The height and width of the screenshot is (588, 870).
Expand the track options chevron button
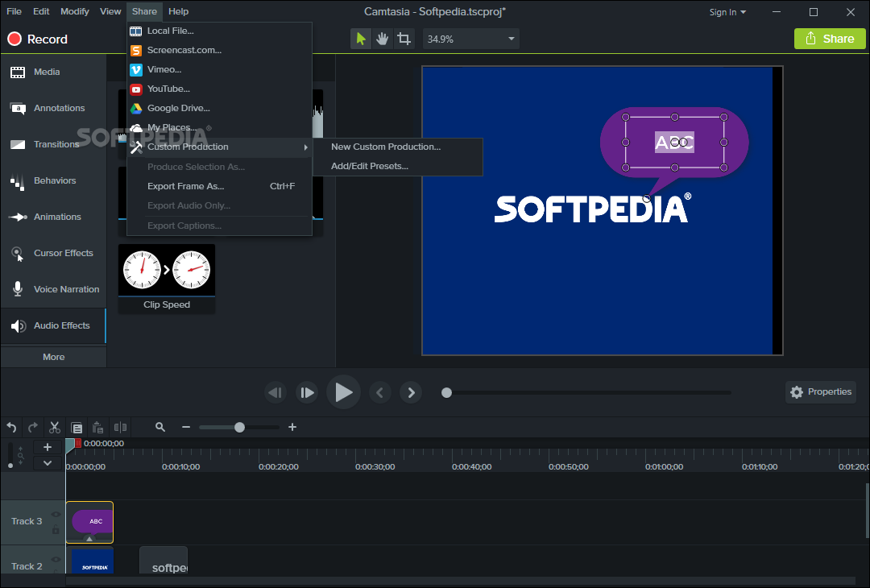click(48, 462)
